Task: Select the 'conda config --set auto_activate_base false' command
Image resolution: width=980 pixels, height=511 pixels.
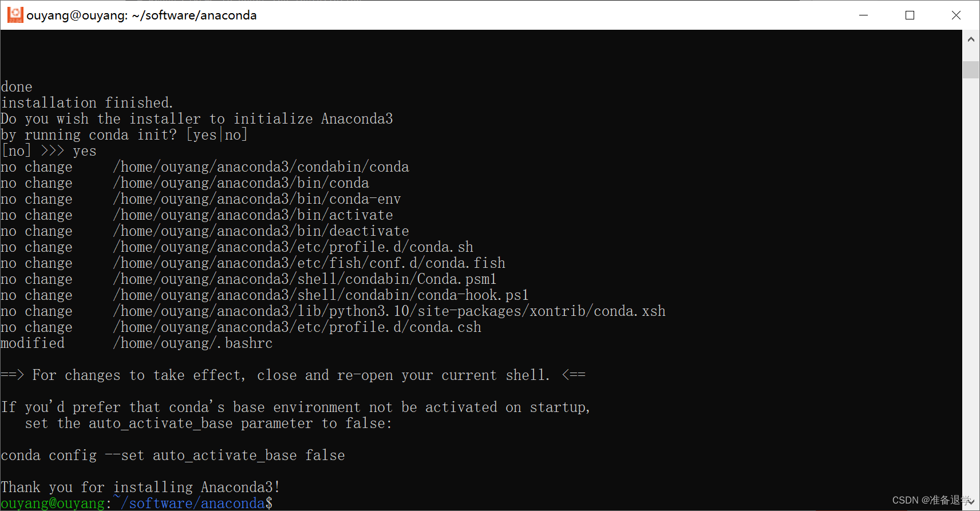Action: tap(172, 455)
